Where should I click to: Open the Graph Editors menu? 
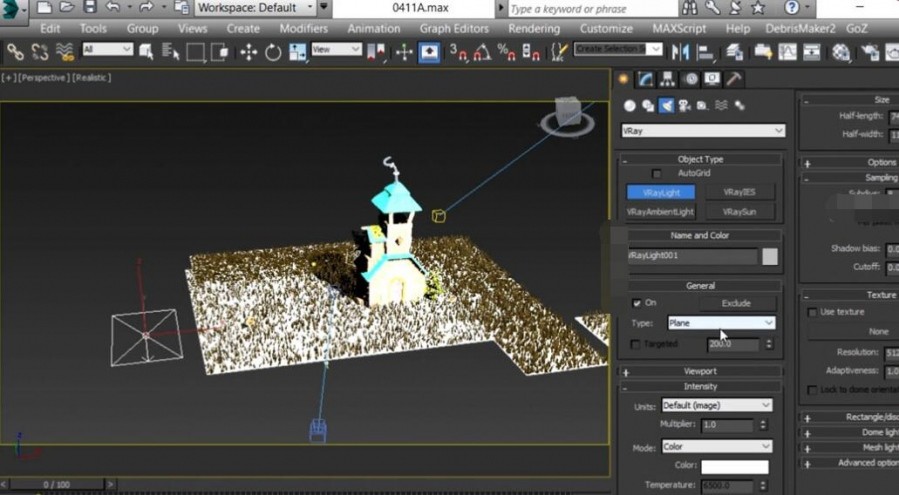pyautogui.click(x=454, y=29)
